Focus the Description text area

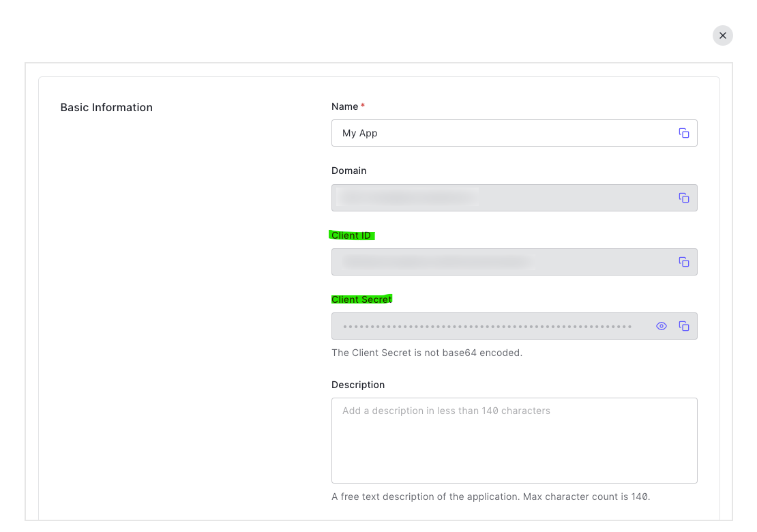click(514, 441)
